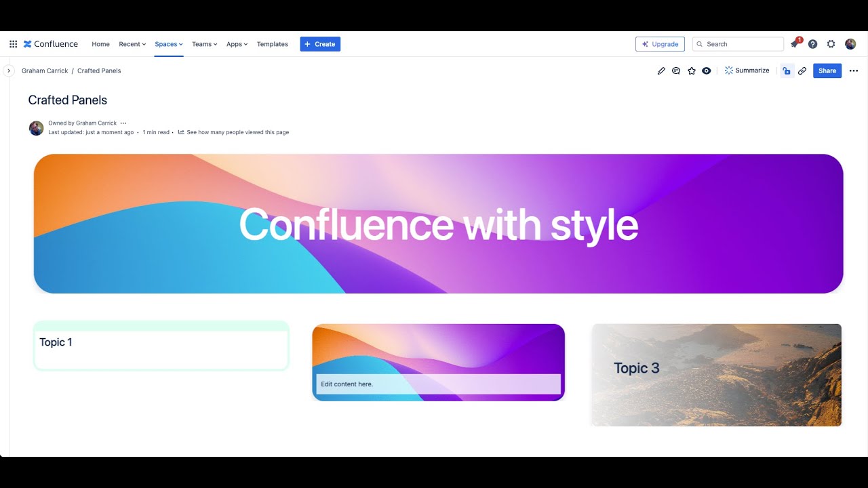Open Graham Carrick breadcrumb link
Image resolution: width=868 pixels, height=488 pixels.
45,70
